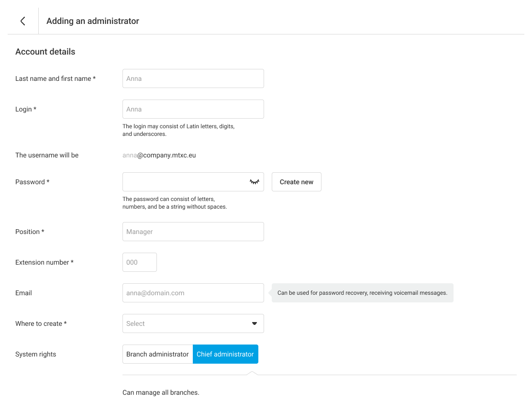Click the Email password recovery tooltip
Viewport: 532px width, 412px height.
[362, 293]
